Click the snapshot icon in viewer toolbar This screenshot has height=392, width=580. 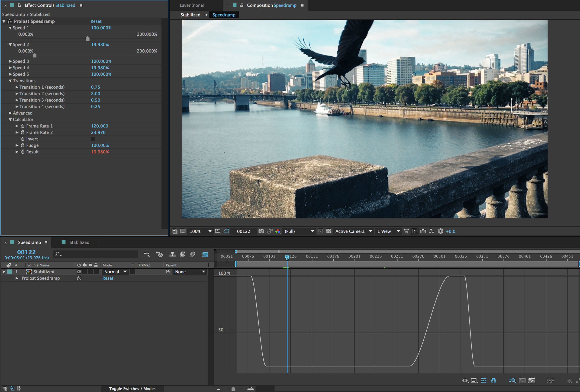261,231
